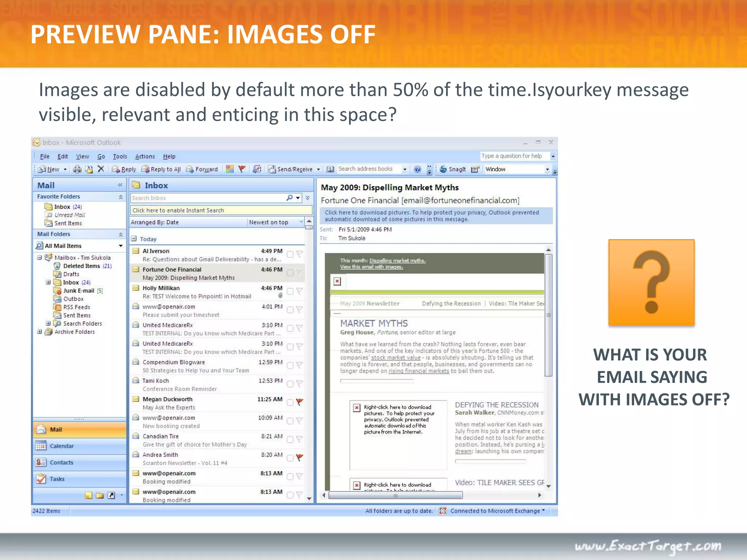Open the Junk E-mail folder

[78, 291]
